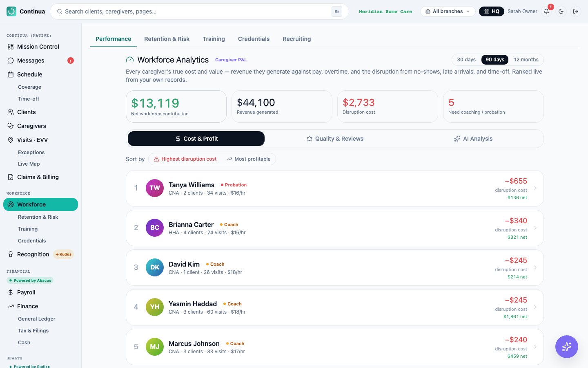Switch to Training top tab
588x368 pixels.
[x=214, y=39]
